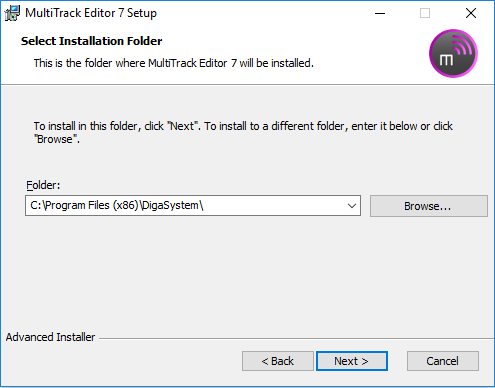The width and height of the screenshot is (495, 388).
Task: Proceed with the Next > button
Action: pyautogui.click(x=352, y=361)
